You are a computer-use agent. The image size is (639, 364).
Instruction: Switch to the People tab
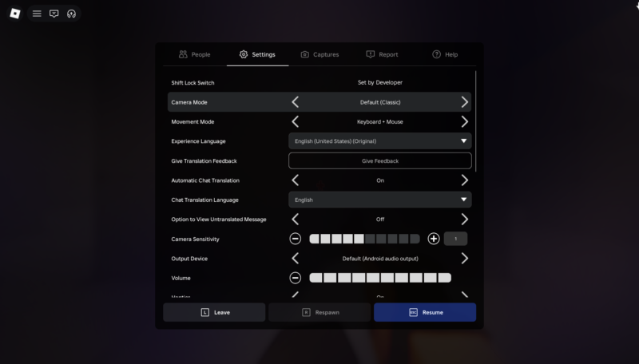pos(195,54)
